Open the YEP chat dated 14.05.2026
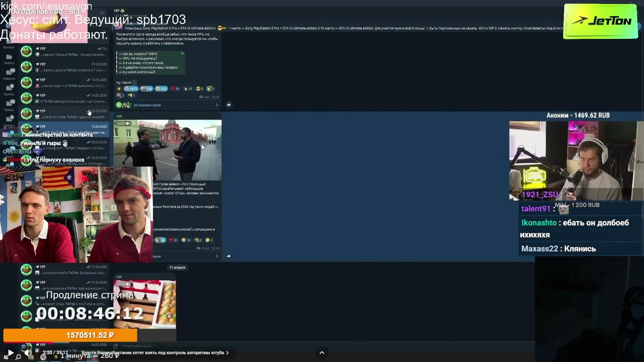Viewport: 644px width, 362px height. click(x=64, y=98)
